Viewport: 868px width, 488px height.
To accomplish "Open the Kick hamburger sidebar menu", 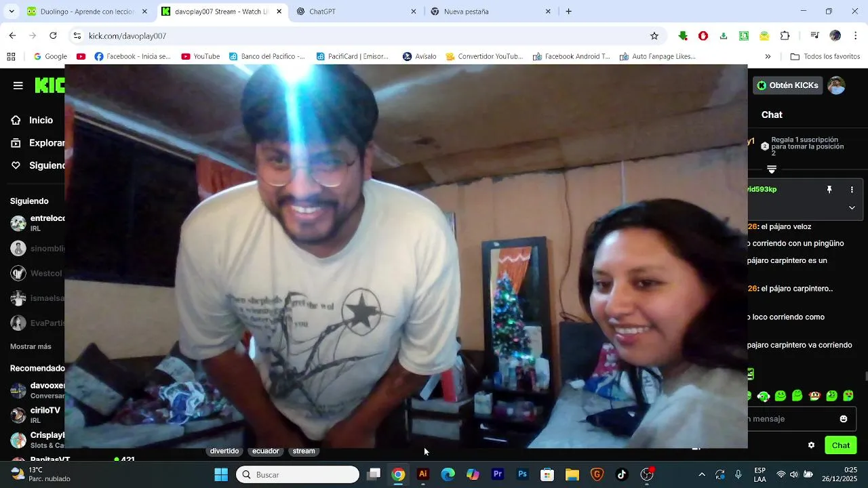I will click(18, 85).
